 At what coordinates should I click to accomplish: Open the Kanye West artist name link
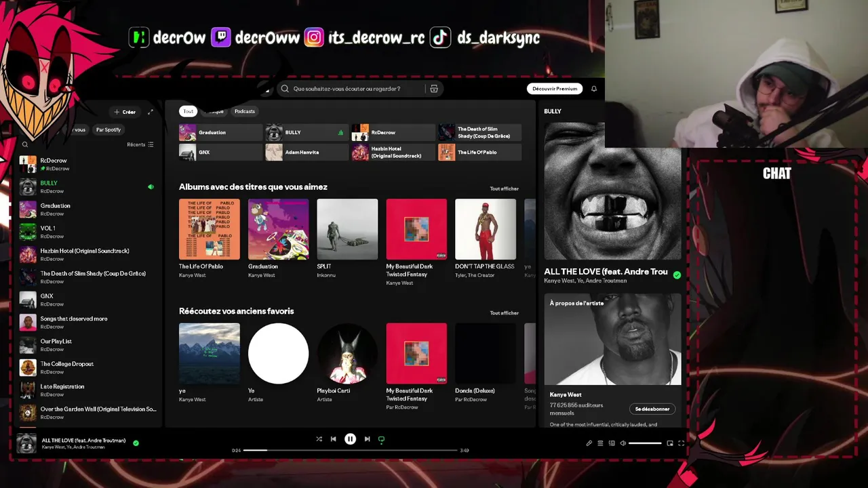[x=566, y=394]
